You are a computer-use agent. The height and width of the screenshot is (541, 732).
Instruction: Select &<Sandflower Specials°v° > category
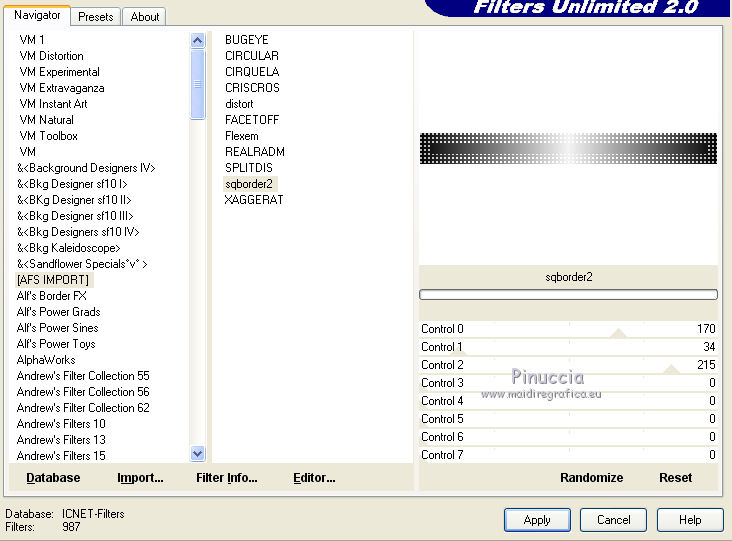(82, 264)
